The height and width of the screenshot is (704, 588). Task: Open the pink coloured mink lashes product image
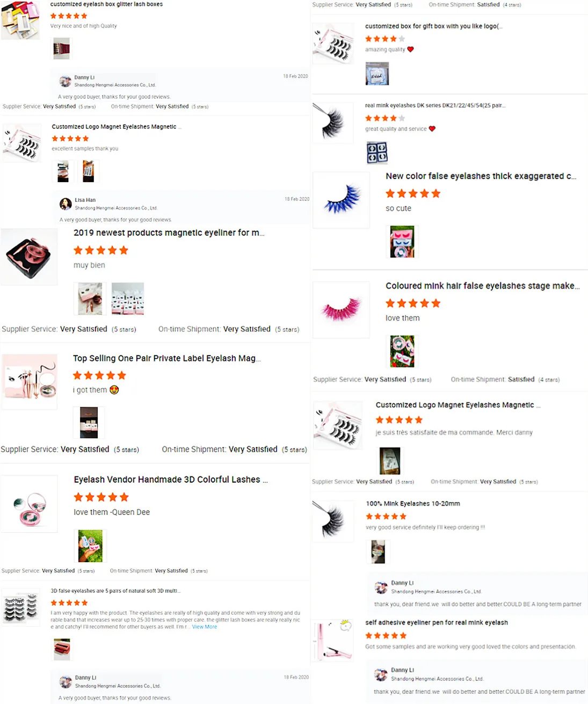click(x=341, y=310)
